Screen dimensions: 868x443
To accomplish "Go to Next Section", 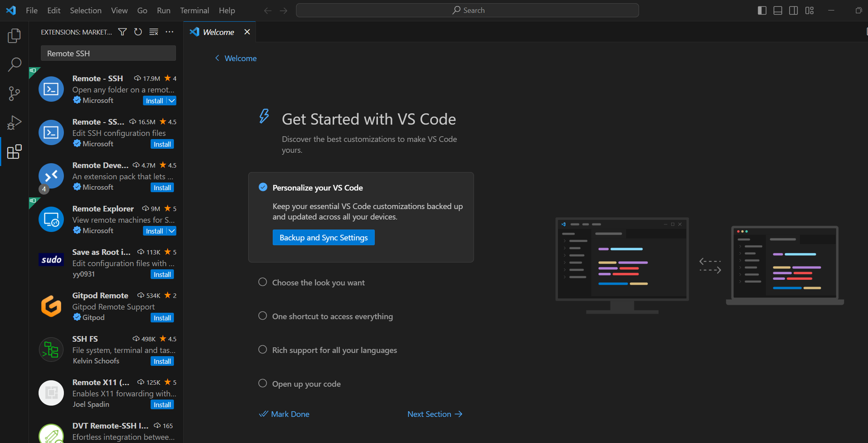I will [435, 414].
